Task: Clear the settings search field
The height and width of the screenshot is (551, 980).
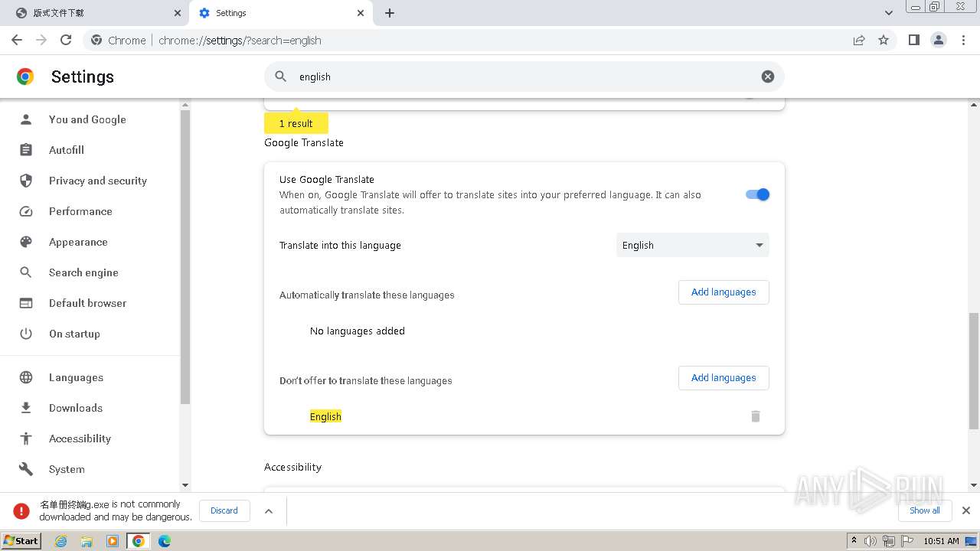Action: point(767,77)
